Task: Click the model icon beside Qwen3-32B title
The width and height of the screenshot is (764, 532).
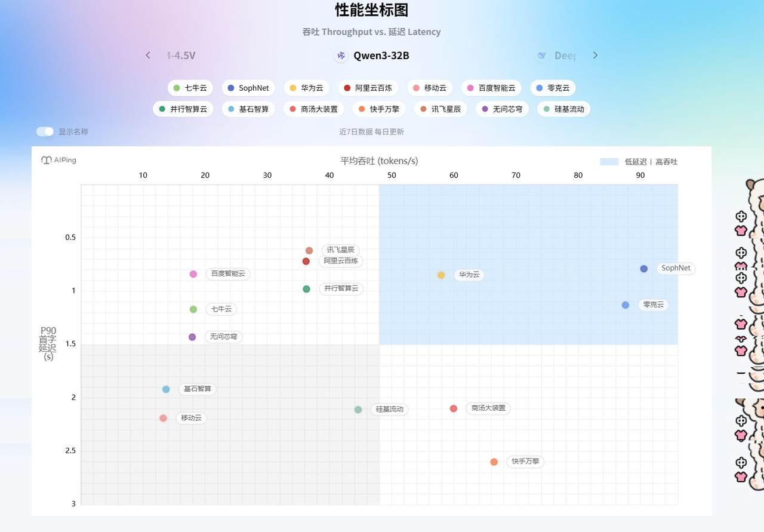Action: click(x=340, y=56)
